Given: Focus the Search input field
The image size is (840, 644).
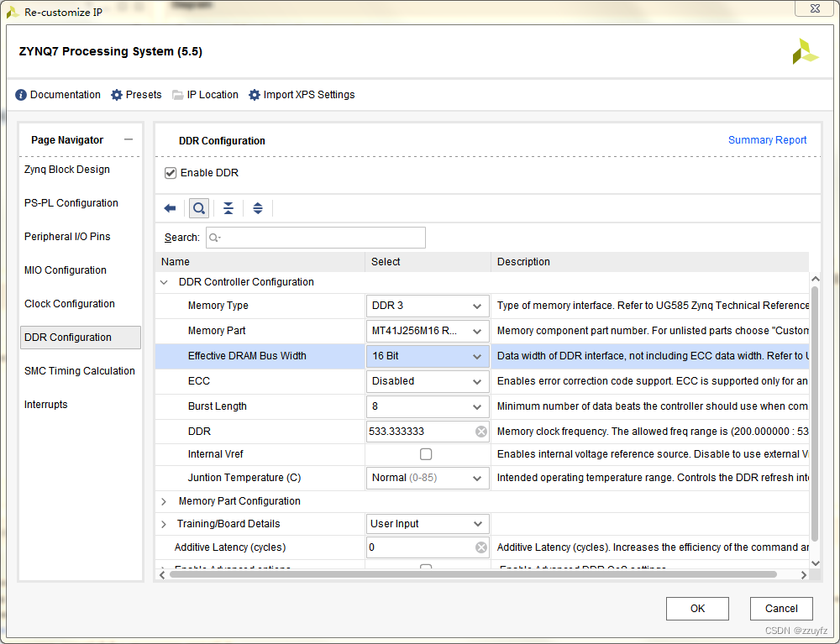Looking at the screenshot, I should [x=316, y=238].
